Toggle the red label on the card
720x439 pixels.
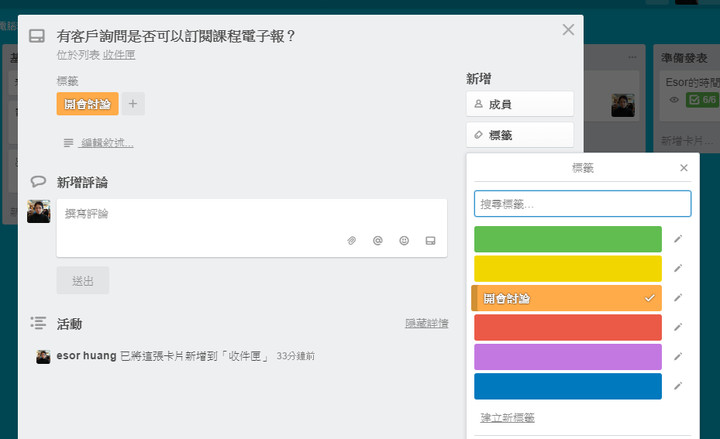coord(568,327)
